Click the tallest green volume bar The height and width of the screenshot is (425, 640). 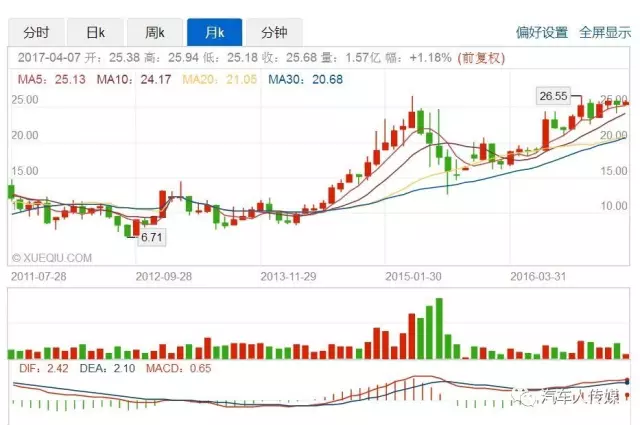(x=439, y=329)
